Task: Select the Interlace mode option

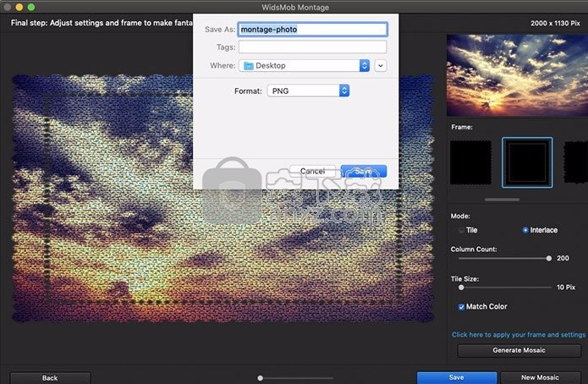Action: point(526,230)
